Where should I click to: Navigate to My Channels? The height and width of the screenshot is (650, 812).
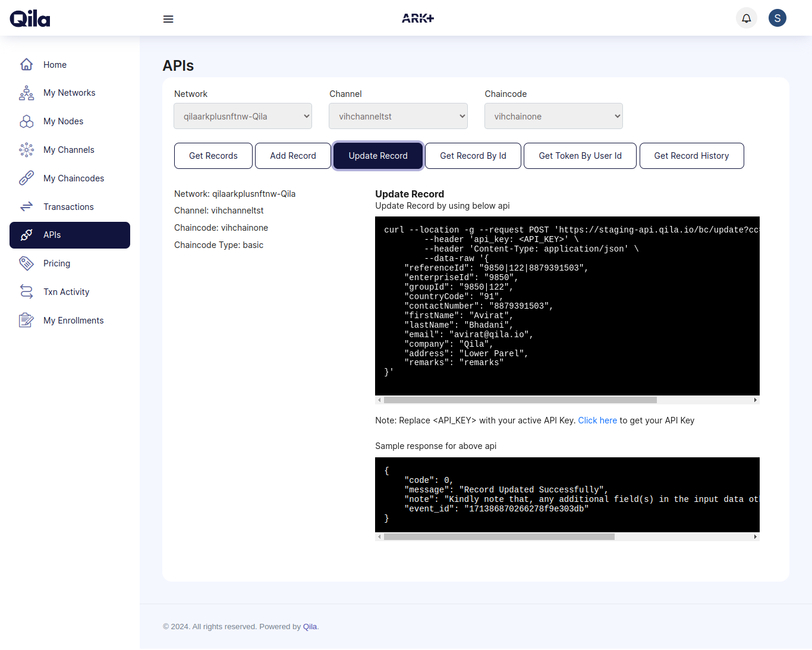(70, 150)
